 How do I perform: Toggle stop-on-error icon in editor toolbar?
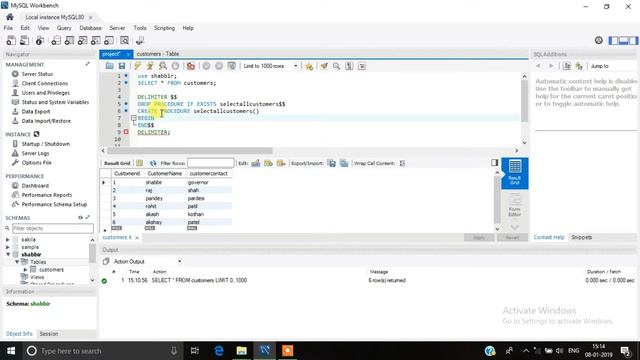tap(191, 66)
